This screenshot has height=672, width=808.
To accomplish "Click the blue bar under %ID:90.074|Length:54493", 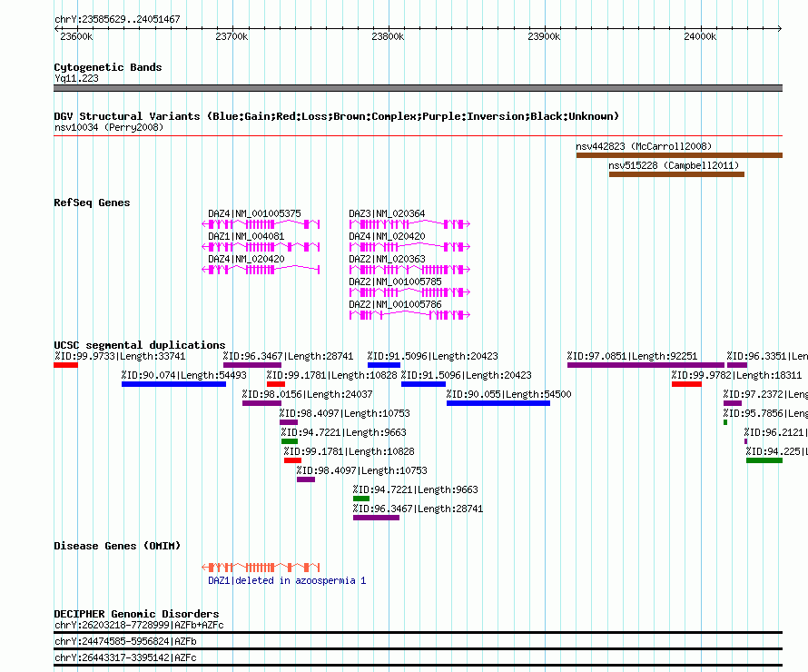I will click(x=173, y=384).
